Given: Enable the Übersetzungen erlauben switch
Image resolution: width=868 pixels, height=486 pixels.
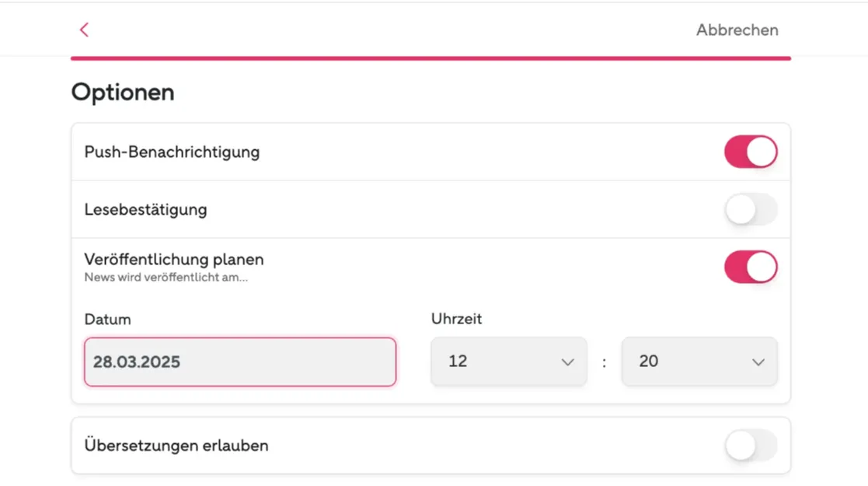Looking at the screenshot, I should (751, 446).
